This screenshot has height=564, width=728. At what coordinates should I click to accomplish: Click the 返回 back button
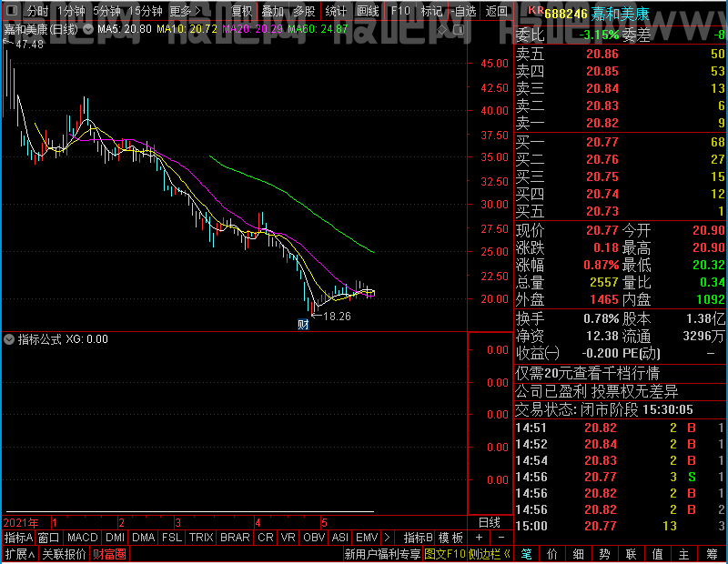[496, 11]
